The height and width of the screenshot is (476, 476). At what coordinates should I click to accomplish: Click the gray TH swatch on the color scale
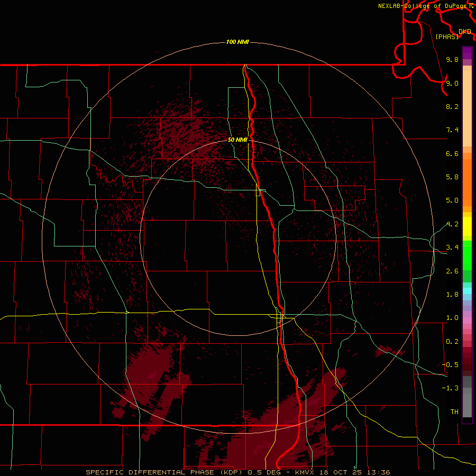coord(467,405)
